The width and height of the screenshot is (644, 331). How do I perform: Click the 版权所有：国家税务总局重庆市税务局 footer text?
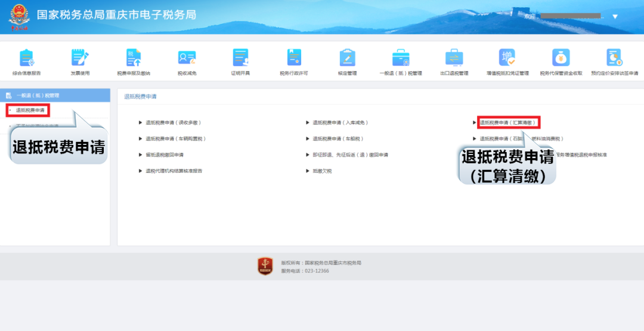click(x=321, y=263)
